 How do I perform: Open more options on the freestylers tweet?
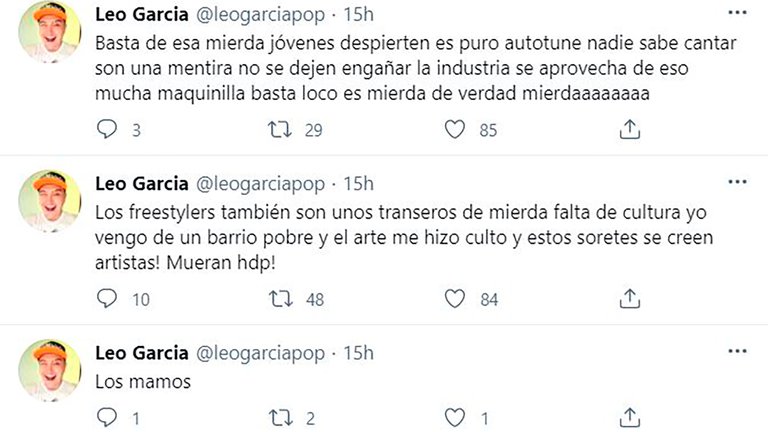[x=738, y=183]
